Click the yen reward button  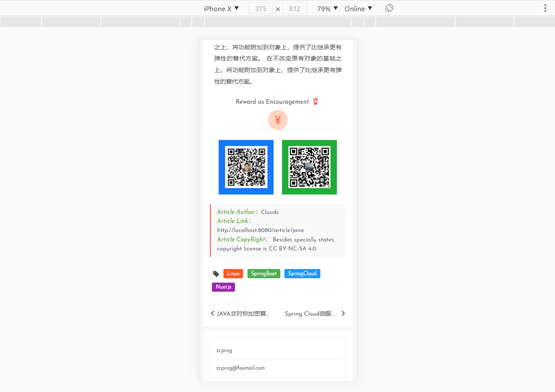click(x=277, y=120)
